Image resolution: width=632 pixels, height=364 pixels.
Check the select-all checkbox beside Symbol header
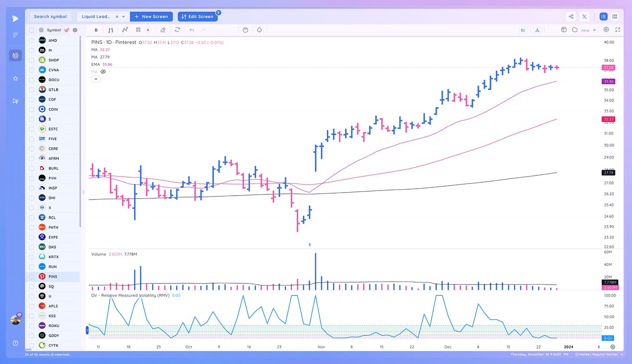point(31,30)
